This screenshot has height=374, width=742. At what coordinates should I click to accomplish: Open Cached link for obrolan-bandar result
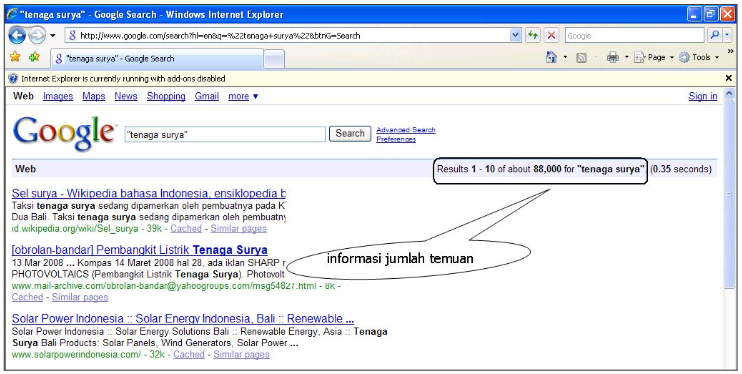[27, 297]
